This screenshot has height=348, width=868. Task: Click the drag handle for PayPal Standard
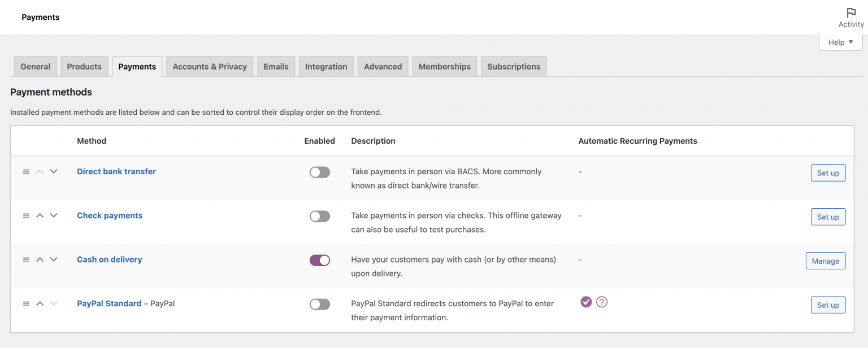(x=26, y=303)
